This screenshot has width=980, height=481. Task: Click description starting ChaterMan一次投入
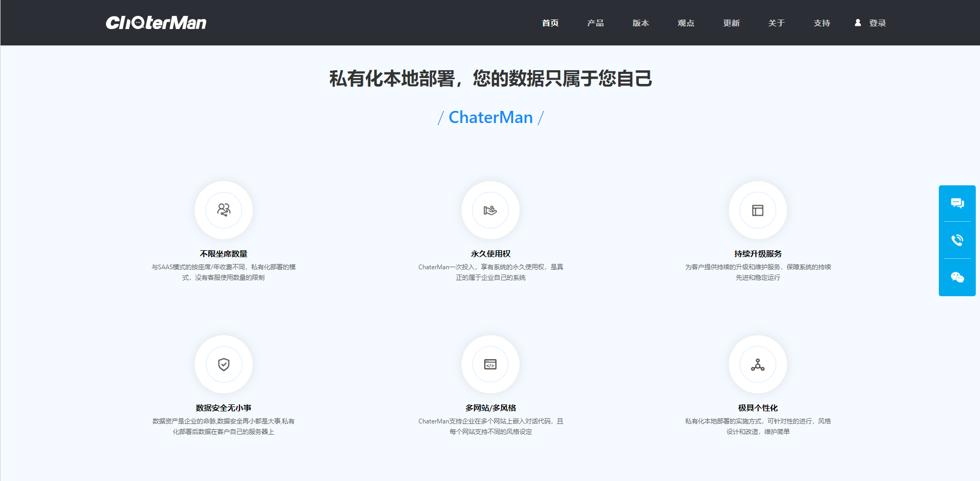491,272
